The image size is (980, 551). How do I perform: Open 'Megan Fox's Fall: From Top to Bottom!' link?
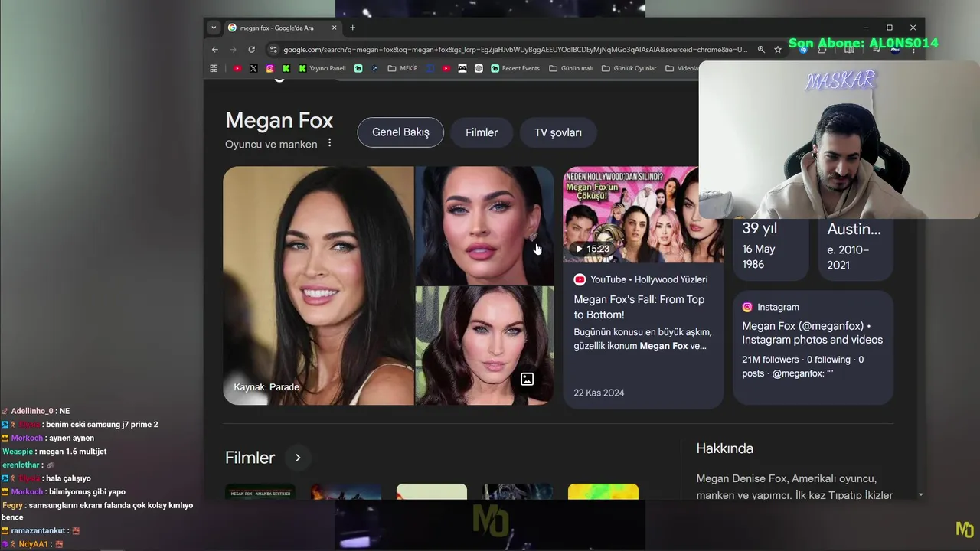tap(639, 307)
